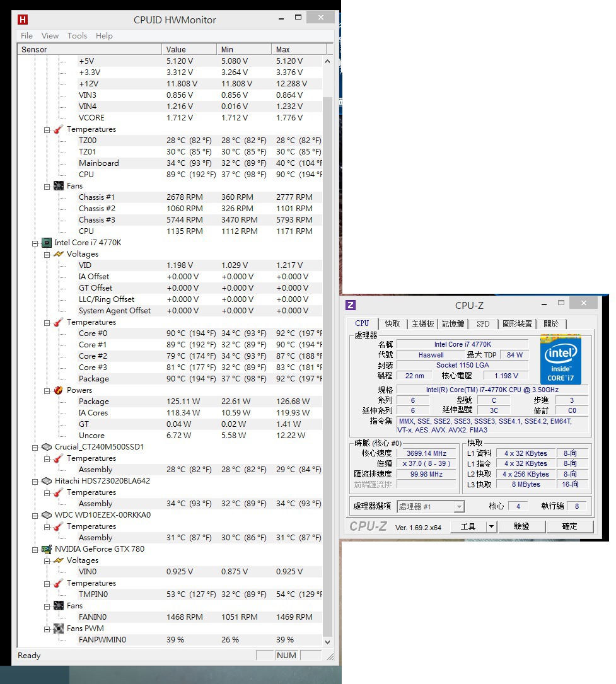Click the NVIDIA GeForce GTX 780 card icon

(x=46, y=549)
